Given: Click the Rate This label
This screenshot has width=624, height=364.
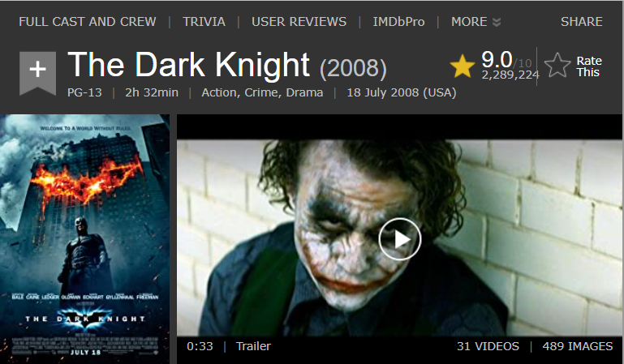Looking at the screenshot, I should tap(589, 66).
